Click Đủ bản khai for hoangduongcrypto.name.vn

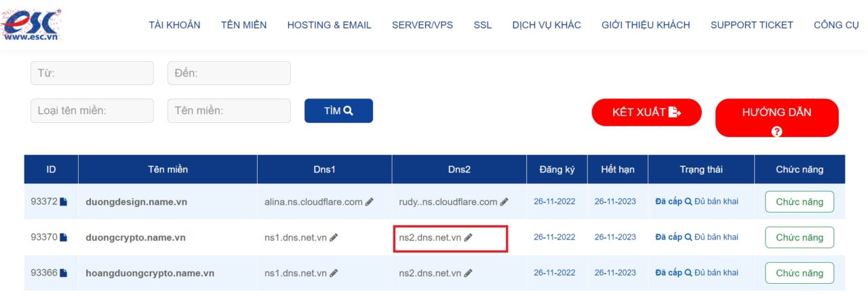tap(716, 273)
